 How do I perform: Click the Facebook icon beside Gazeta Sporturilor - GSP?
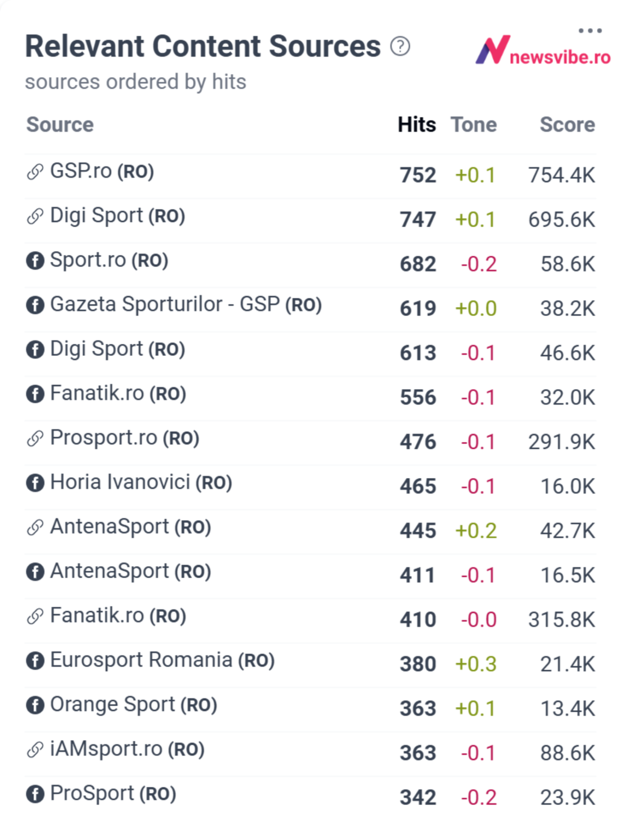(x=35, y=305)
